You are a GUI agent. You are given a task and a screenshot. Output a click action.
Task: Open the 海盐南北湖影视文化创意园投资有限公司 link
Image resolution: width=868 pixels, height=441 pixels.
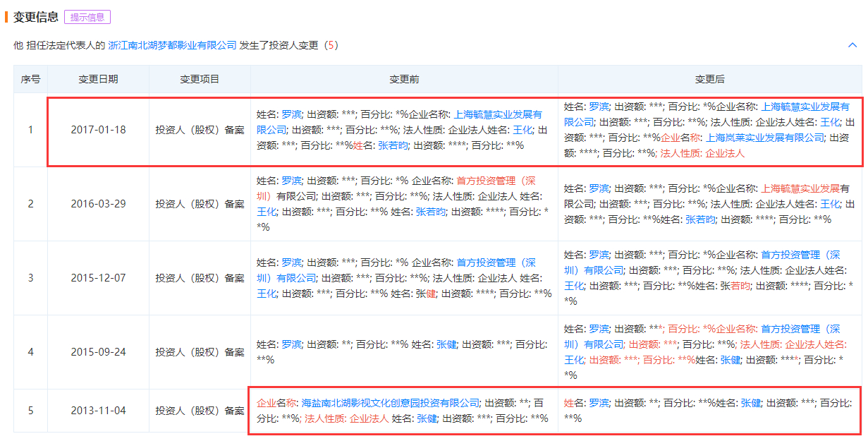click(391, 403)
